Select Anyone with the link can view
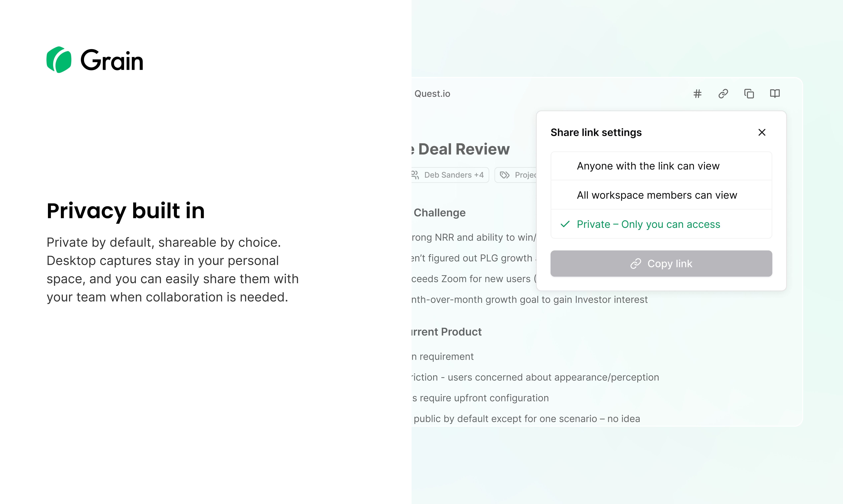843x504 pixels. coord(648,166)
